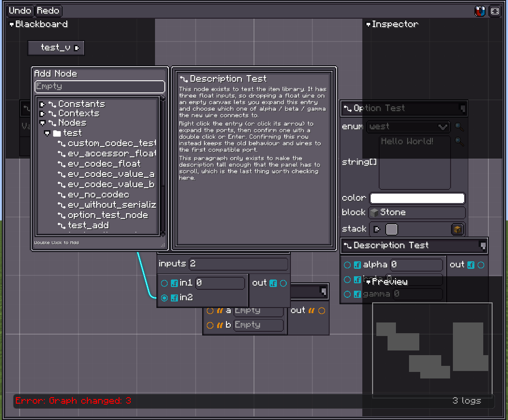The image size is (508, 420).
Task: Click the test folder icon
Action: pyautogui.click(x=57, y=133)
